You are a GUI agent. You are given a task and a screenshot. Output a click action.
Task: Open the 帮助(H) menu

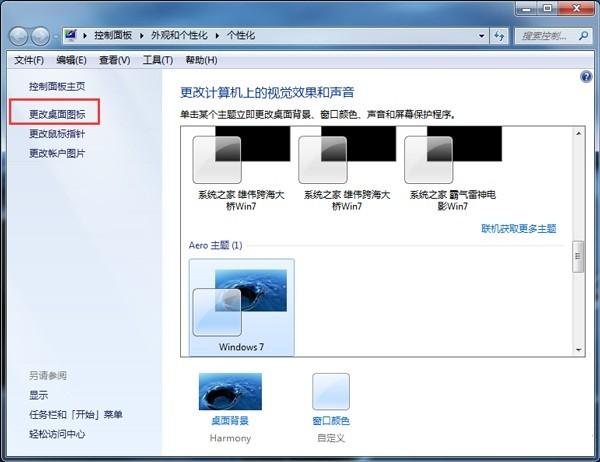201,60
